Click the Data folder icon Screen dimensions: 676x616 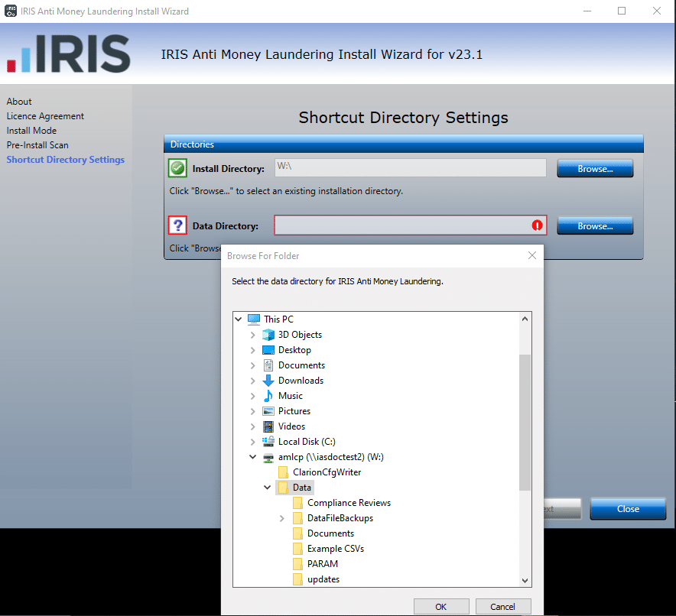tap(283, 488)
